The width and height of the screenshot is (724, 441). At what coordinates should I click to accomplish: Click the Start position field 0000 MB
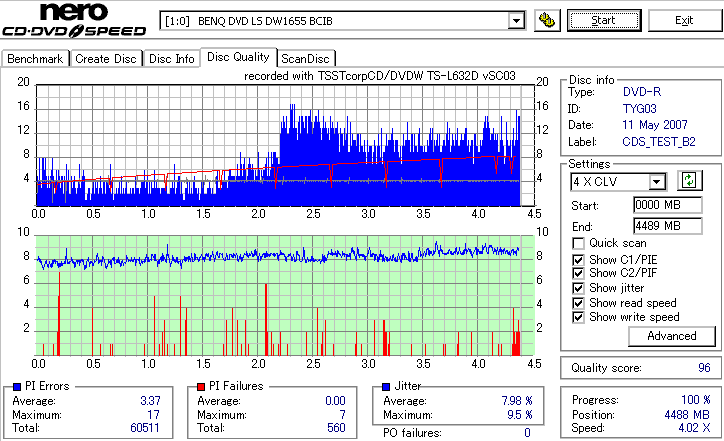click(668, 205)
